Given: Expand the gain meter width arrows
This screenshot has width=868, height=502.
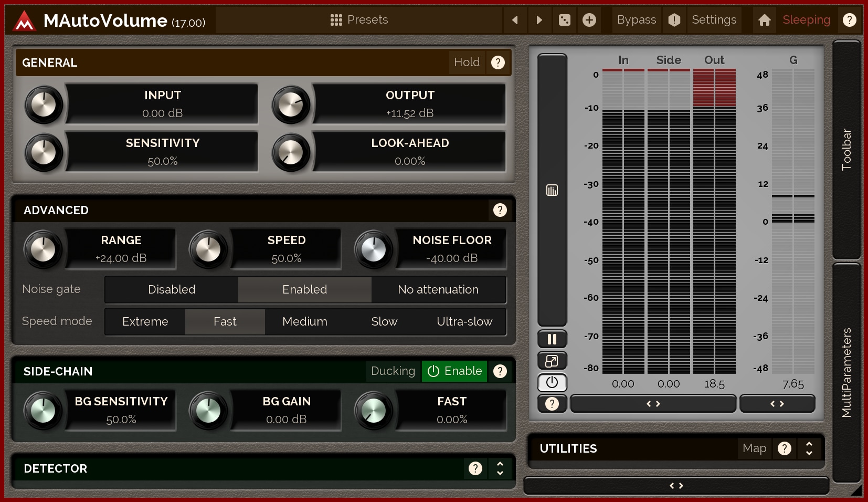Looking at the screenshot, I should click(x=777, y=404).
